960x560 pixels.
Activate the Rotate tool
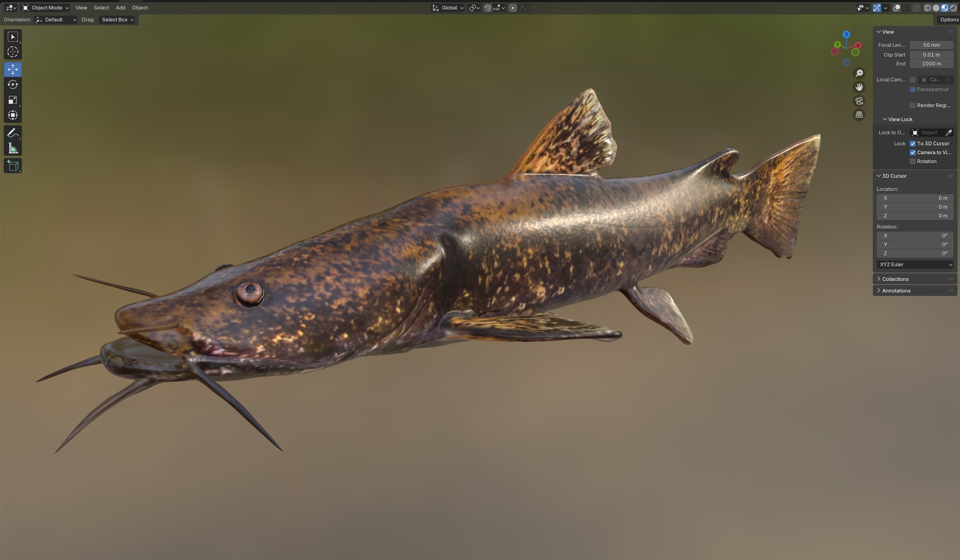point(13,84)
